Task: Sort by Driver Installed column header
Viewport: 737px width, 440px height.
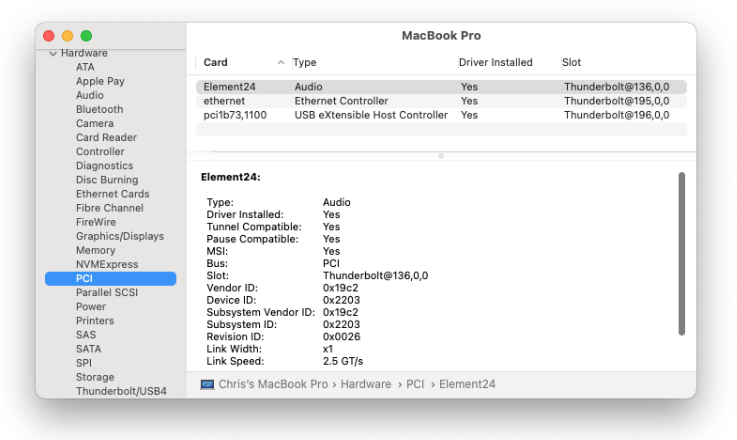Action: (x=495, y=63)
